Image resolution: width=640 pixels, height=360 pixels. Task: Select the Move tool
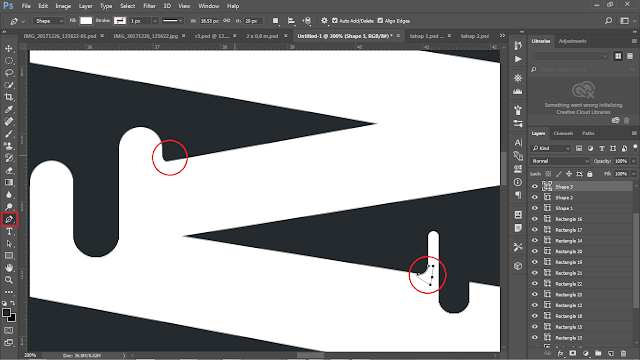click(9, 49)
